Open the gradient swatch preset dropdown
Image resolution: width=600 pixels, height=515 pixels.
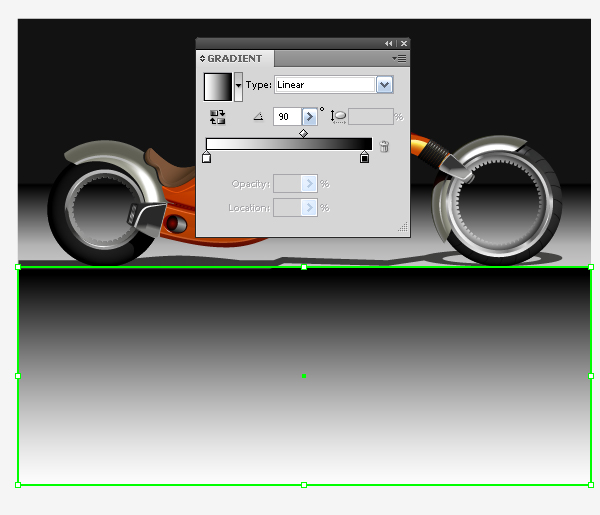tap(238, 87)
